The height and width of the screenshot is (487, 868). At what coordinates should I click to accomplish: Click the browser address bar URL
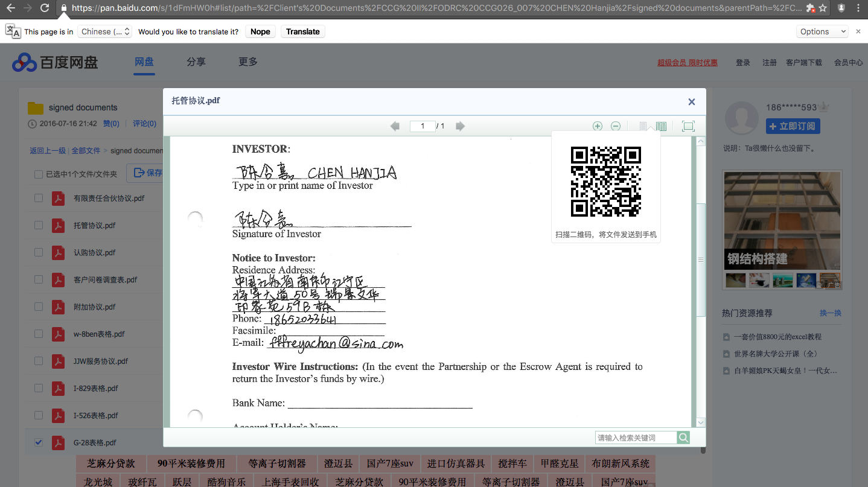pyautogui.click(x=436, y=8)
